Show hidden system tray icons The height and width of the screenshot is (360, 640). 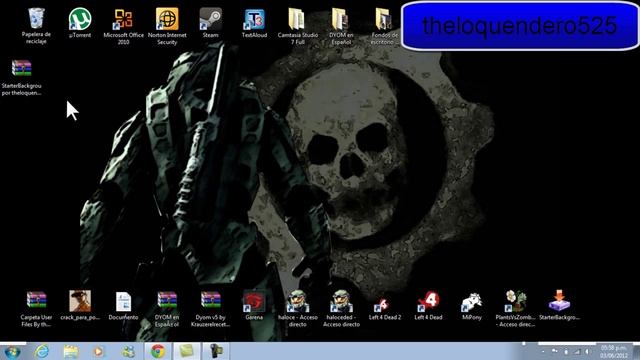tap(543, 351)
